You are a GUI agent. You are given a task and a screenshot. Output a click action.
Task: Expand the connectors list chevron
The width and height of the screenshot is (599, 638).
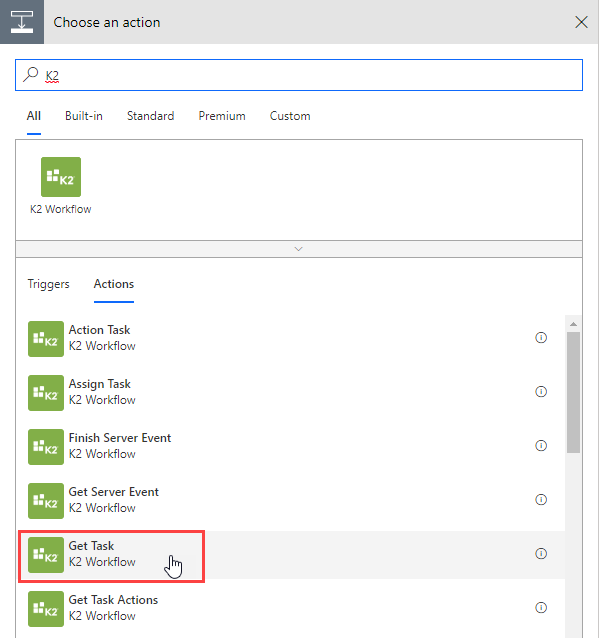click(x=299, y=249)
